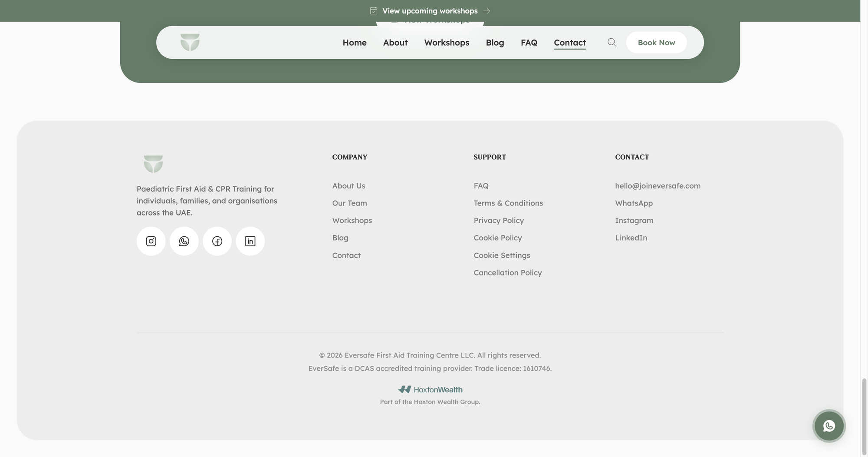Click the SUPPORT column heading
The width and height of the screenshot is (868, 457).
click(x=490, y=157)
